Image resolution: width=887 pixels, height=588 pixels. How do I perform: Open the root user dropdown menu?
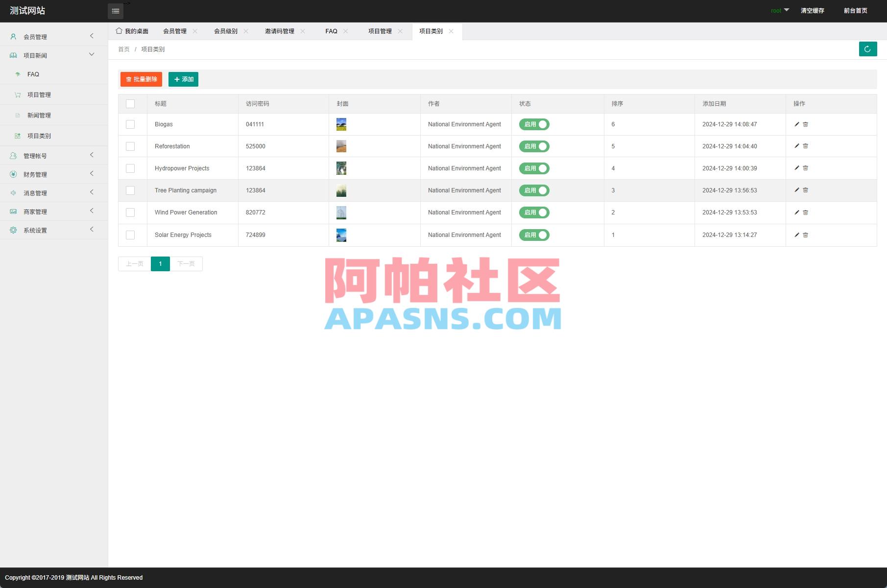coord(780,10)
